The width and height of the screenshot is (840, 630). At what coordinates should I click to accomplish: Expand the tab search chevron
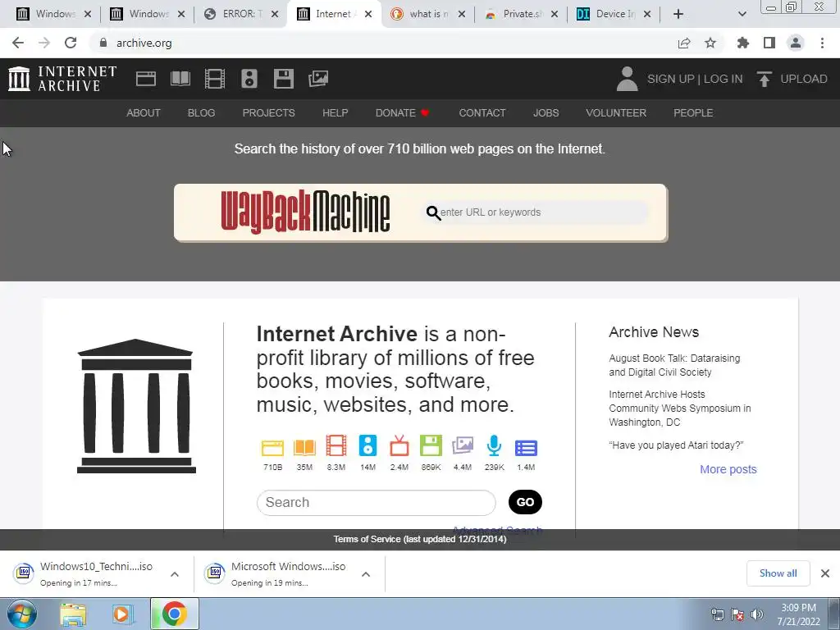coord(742,14)
